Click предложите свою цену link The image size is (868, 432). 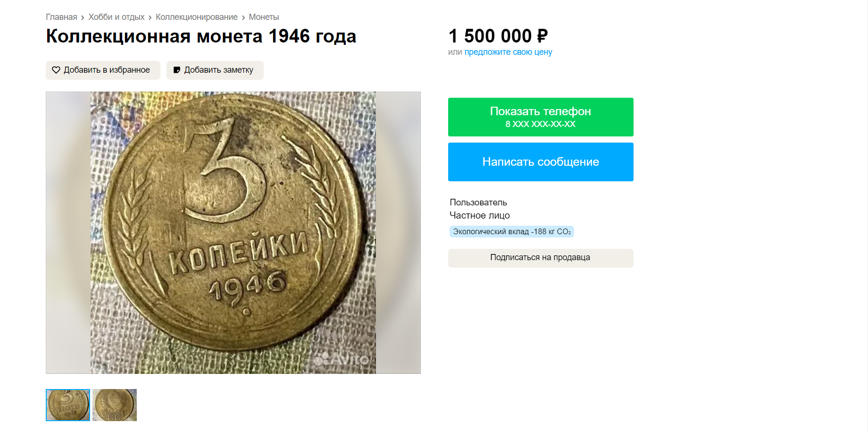[508, 52]
